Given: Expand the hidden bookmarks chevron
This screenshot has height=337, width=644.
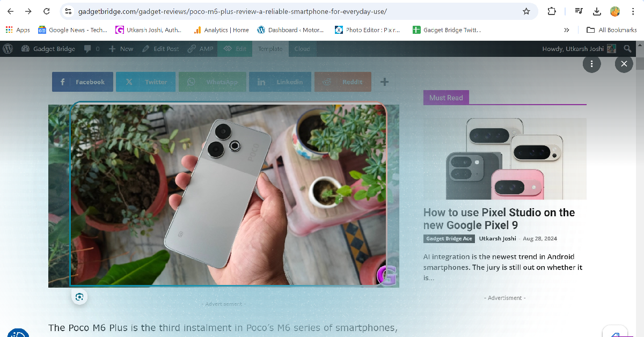Looking at the screenshot, I should click(567, 30).
